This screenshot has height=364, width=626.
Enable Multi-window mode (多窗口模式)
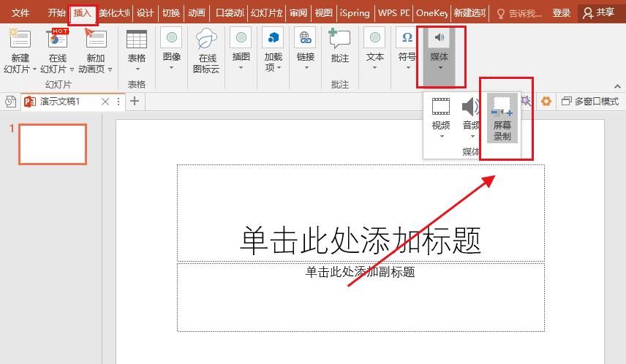(x=590, y=102)
